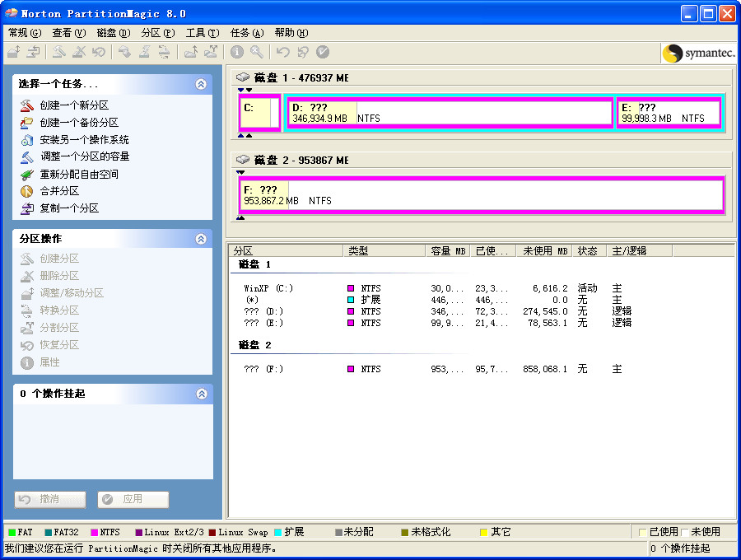Click the 类型 column header

point(384,251)
